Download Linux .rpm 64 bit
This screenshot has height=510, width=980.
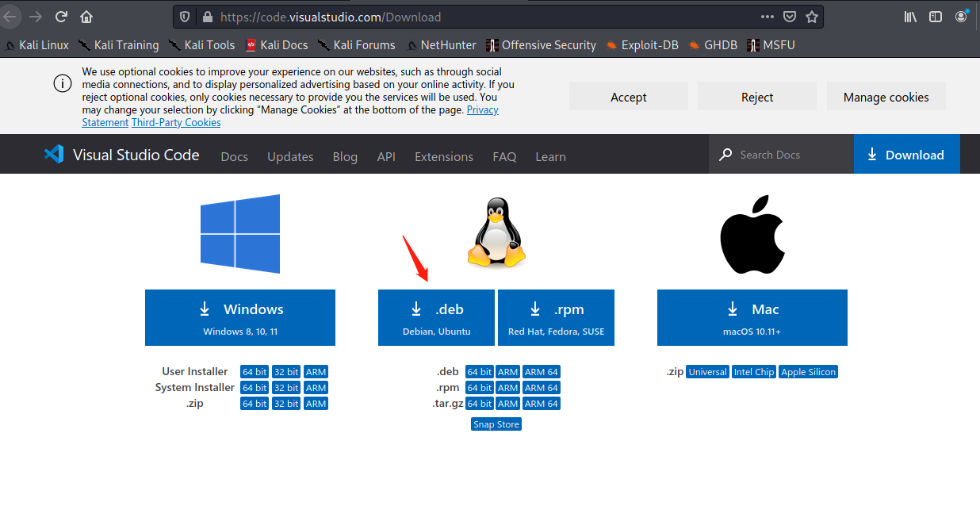(480, 388)
